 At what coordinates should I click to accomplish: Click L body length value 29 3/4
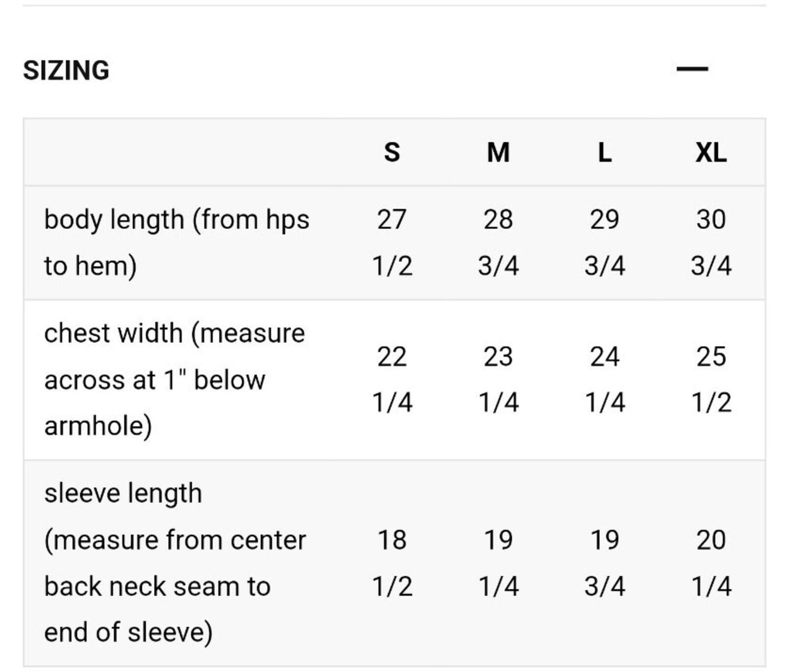coord(605,243)
